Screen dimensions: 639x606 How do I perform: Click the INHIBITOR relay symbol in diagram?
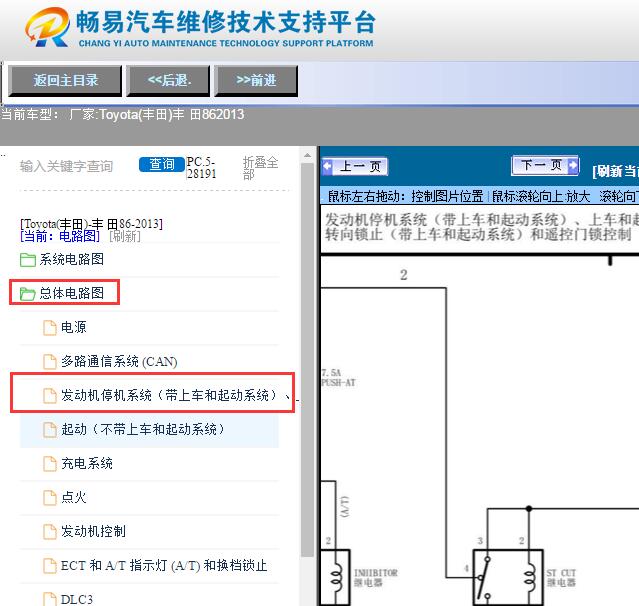click(x=335, y=578)
